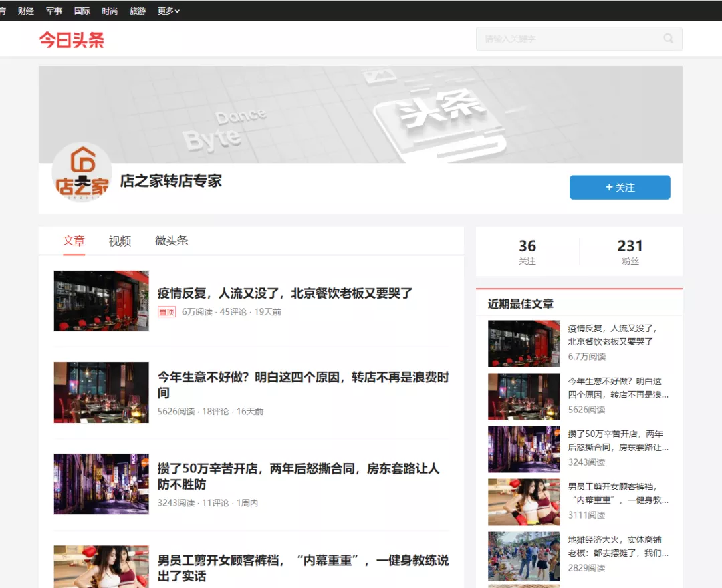Click the 地摊经济 article thumbnail in sidebar

[x=523, y=555]
